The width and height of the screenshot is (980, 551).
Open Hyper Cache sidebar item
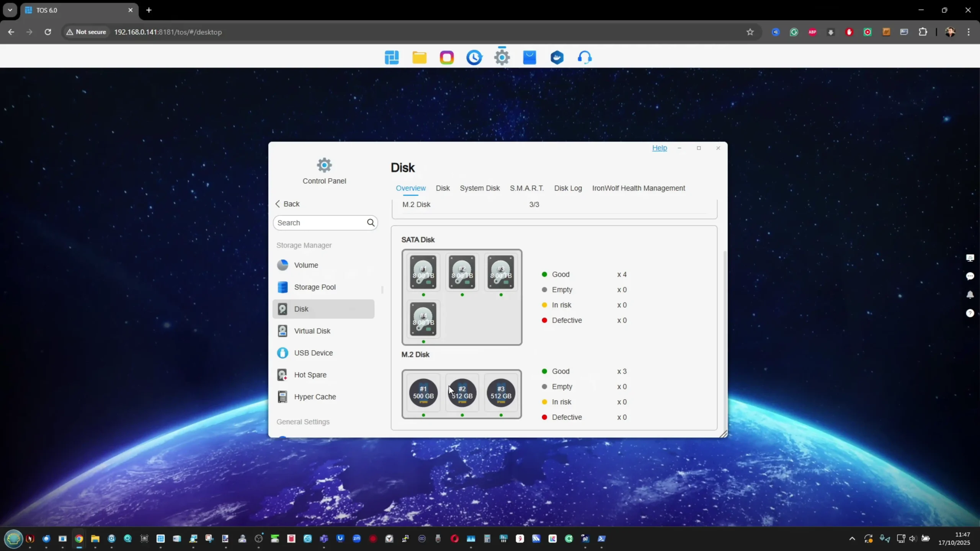click(315, 397)
